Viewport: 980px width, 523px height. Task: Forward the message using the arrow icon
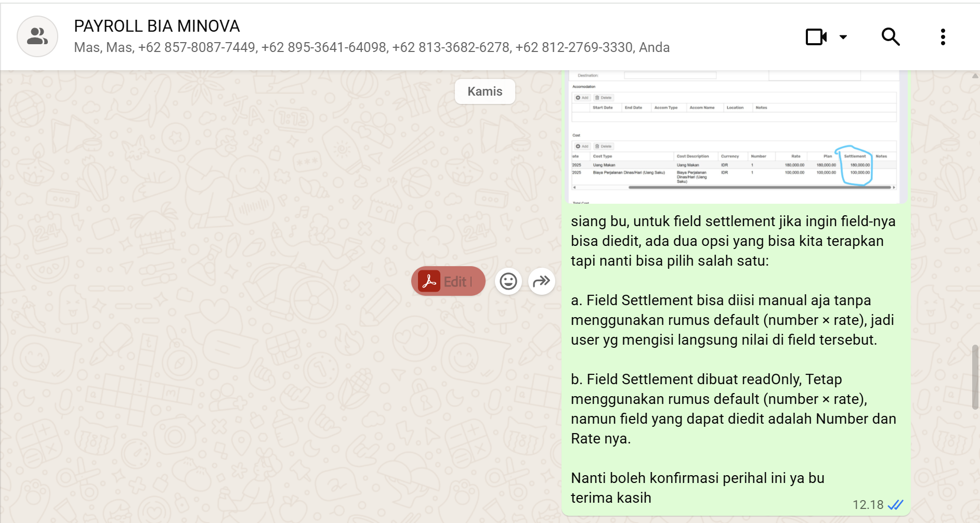click(x=541, y=281)
